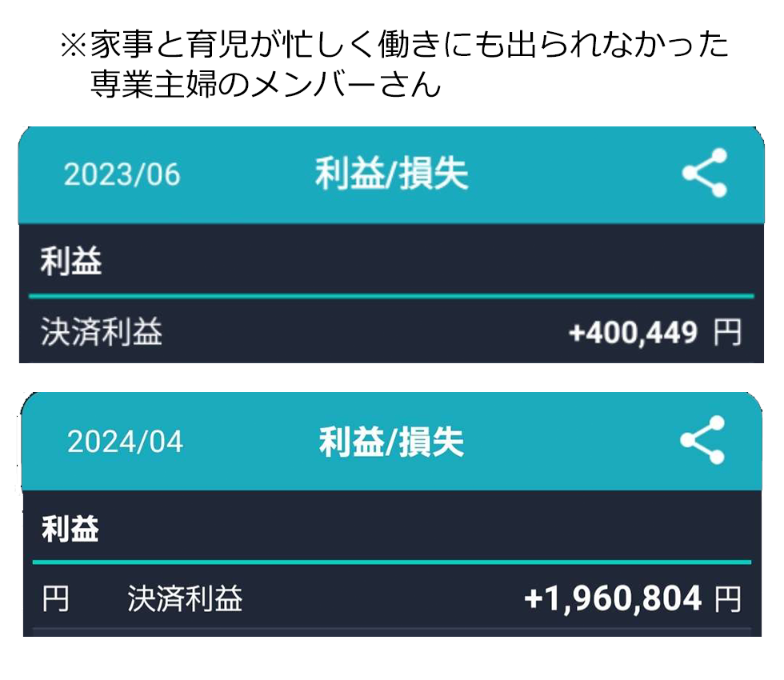784x680 pixels.
Task: Click the 円 unit after +1,960,804
Action: pos(727,599)
